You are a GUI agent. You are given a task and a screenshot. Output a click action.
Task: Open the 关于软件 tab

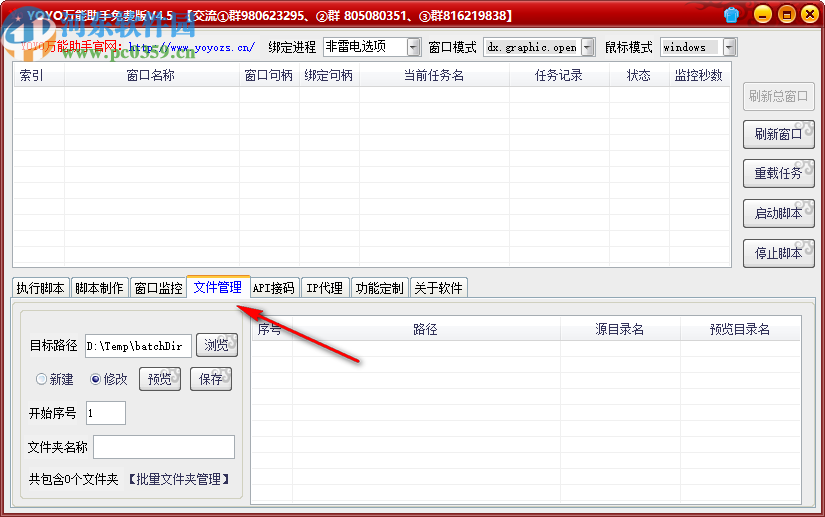[x=438, y=288]
